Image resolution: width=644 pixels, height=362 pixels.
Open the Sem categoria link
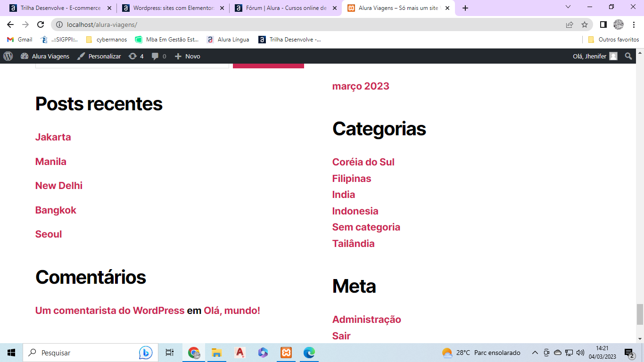366,227
